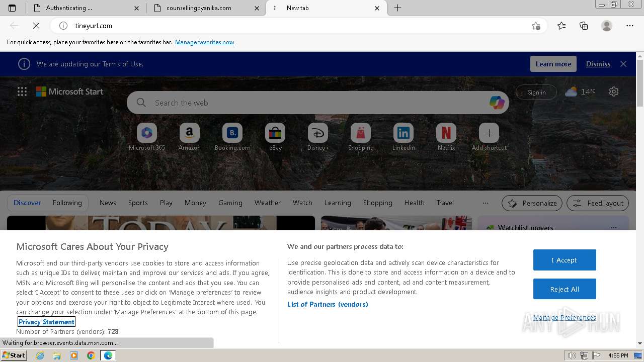Open the Windows Start button

(14, 355)
